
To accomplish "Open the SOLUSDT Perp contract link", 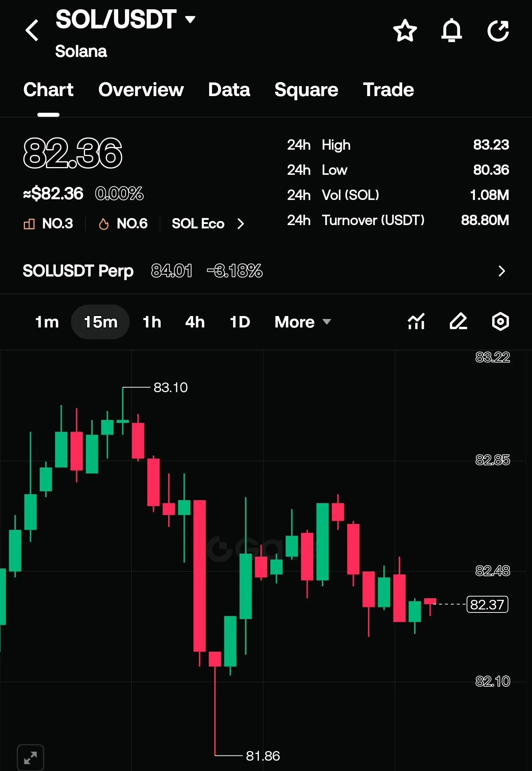I will tap(78, 271).
